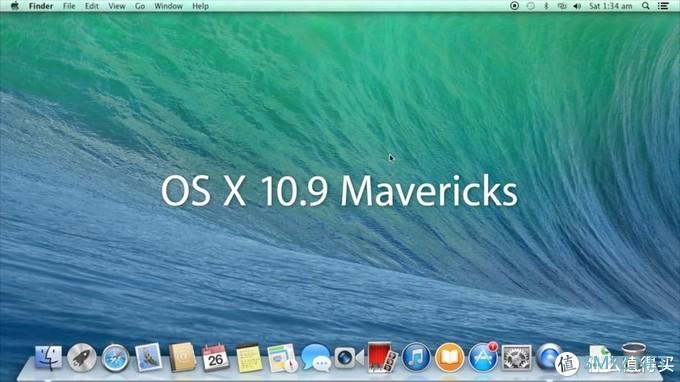Click the Spotlight magnifying glass
Viewport: 680px width, 382px height.
(646, 6)
